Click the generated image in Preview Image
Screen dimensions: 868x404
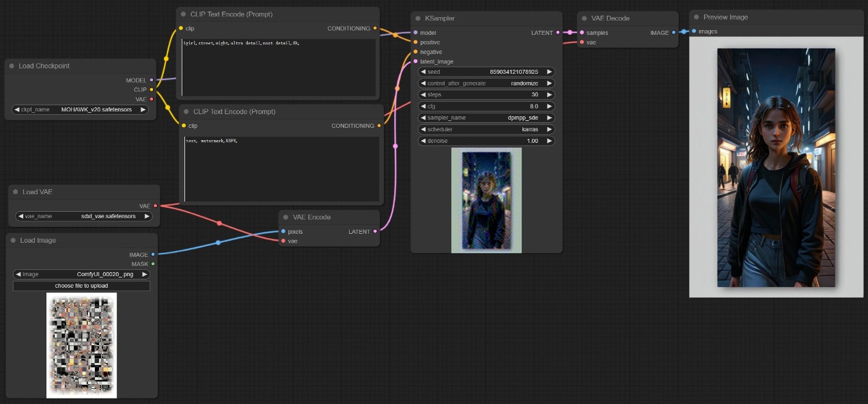pos(776,167)
